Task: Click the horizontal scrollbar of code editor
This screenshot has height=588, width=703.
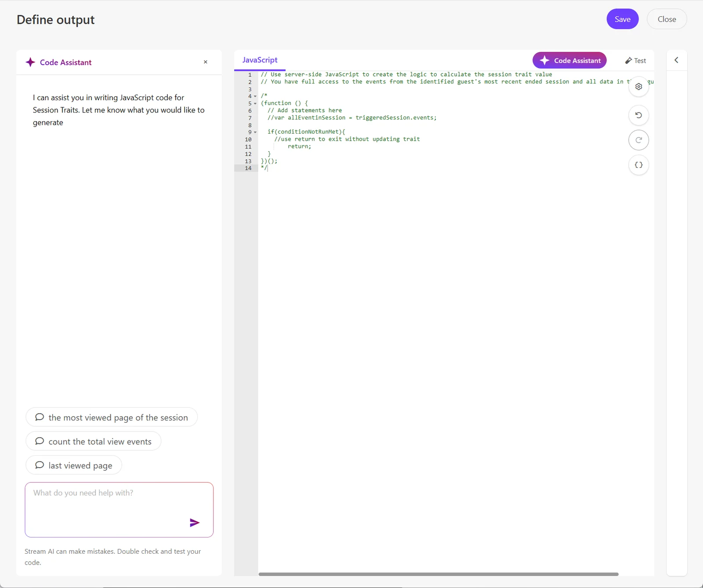Action: pos(438,574)
